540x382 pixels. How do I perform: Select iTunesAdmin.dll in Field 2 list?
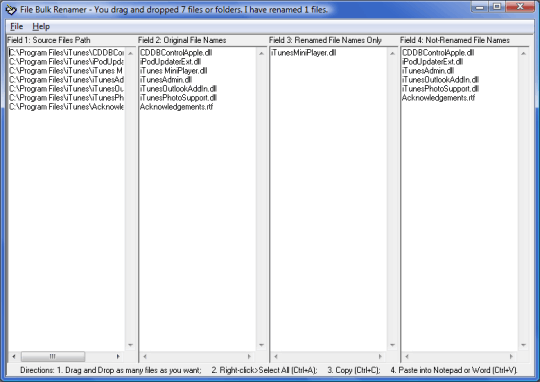(x=166, y=80)
